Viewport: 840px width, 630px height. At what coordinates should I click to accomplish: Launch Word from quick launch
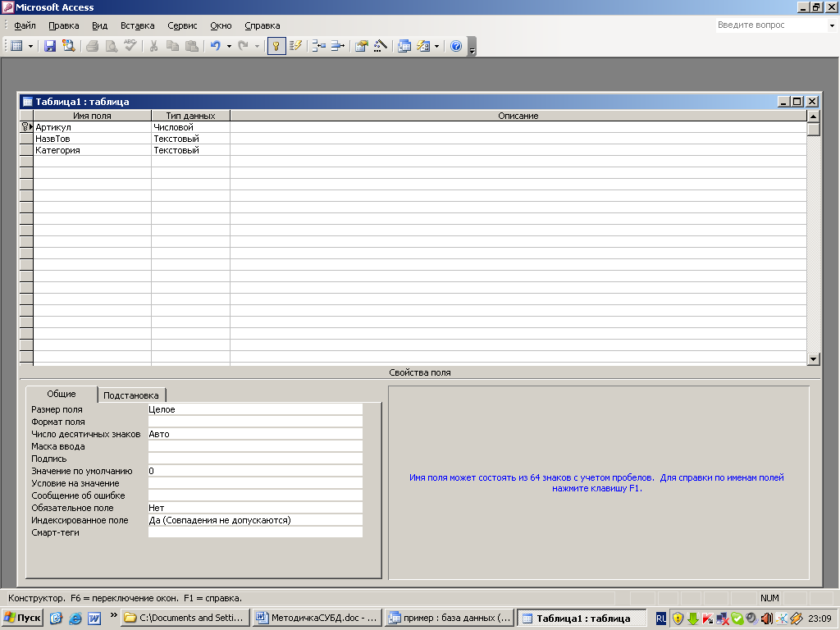94,619
